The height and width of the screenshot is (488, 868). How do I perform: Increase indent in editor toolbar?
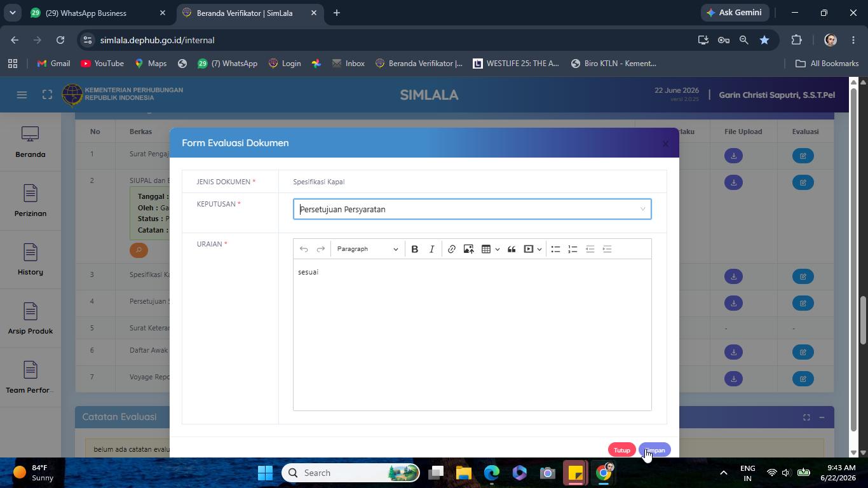[x=607, y=249]
